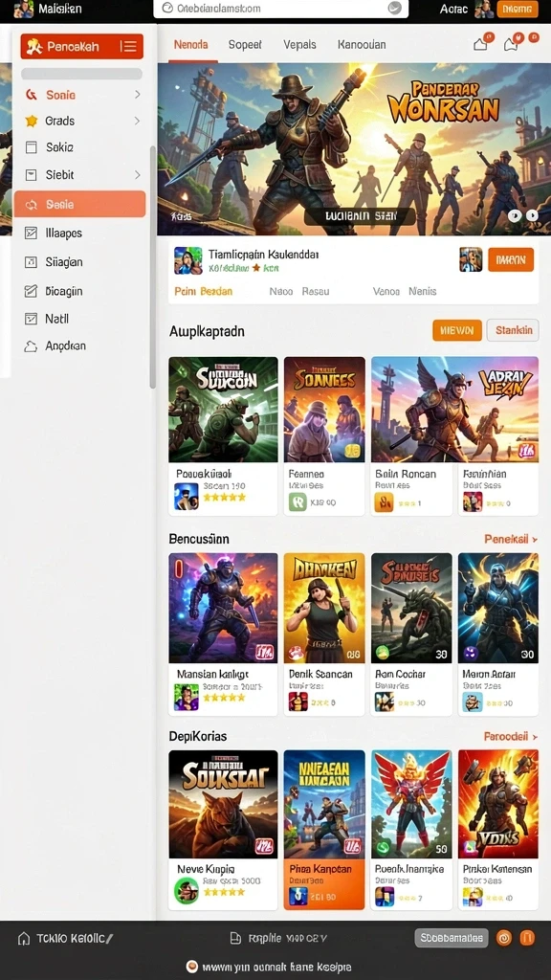Open the Pouenk Inamaike game thumbnail

click(x=411, y=804)
